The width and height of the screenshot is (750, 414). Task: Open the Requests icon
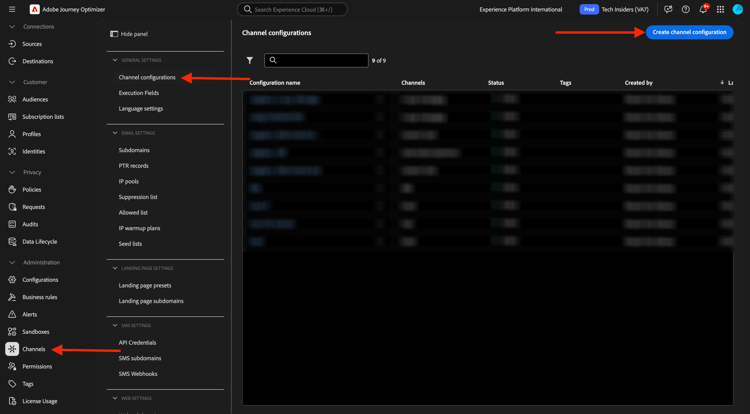(x=12, y=207)
